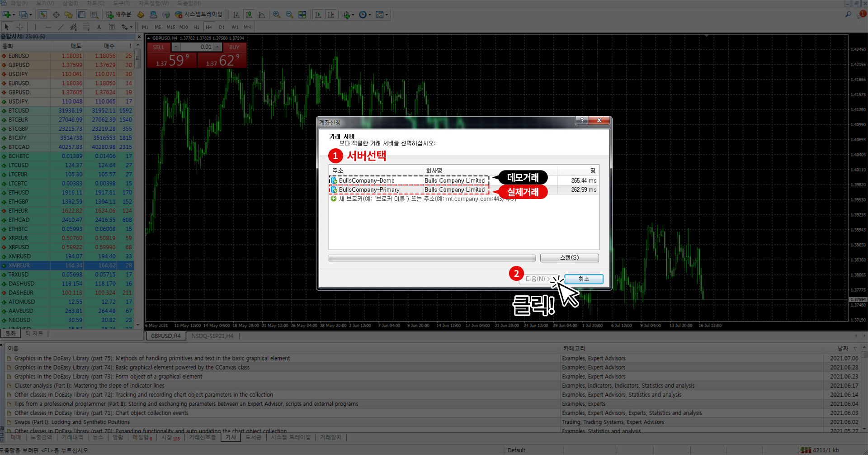Viewport: 868px width, 455px height.
Task: Expand the Periods dropdown arrow
Action: pos(370,14)
